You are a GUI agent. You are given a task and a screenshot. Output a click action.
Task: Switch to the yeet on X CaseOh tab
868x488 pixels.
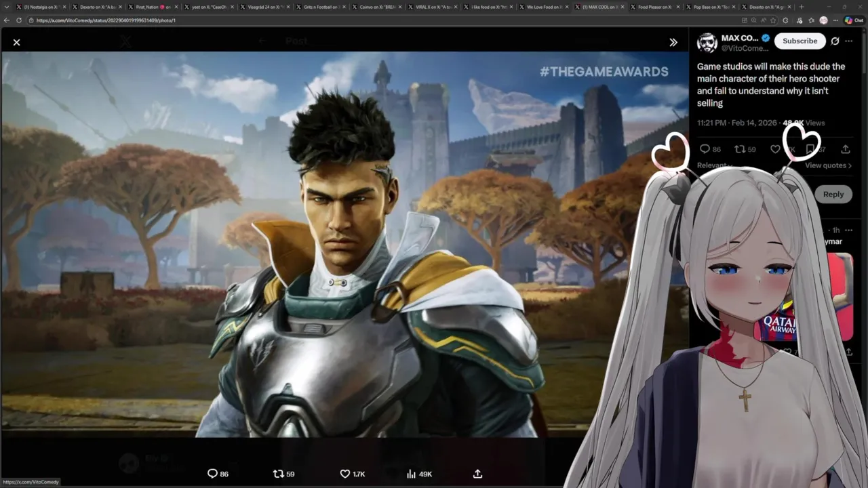coord(209,7)
